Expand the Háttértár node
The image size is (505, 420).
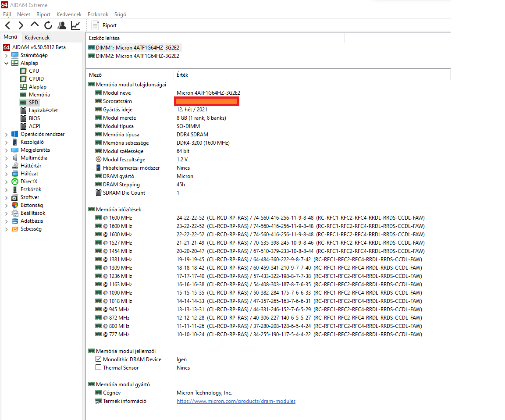[6, 166]
